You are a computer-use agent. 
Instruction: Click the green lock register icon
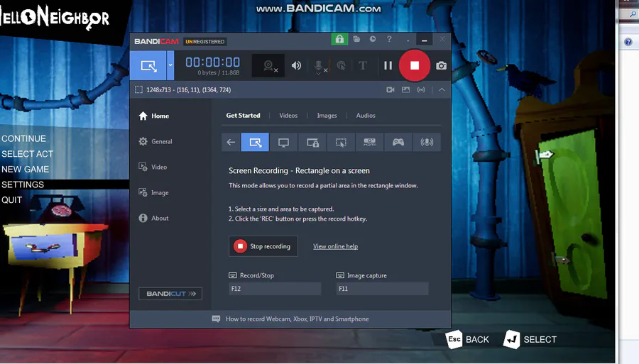339,39
